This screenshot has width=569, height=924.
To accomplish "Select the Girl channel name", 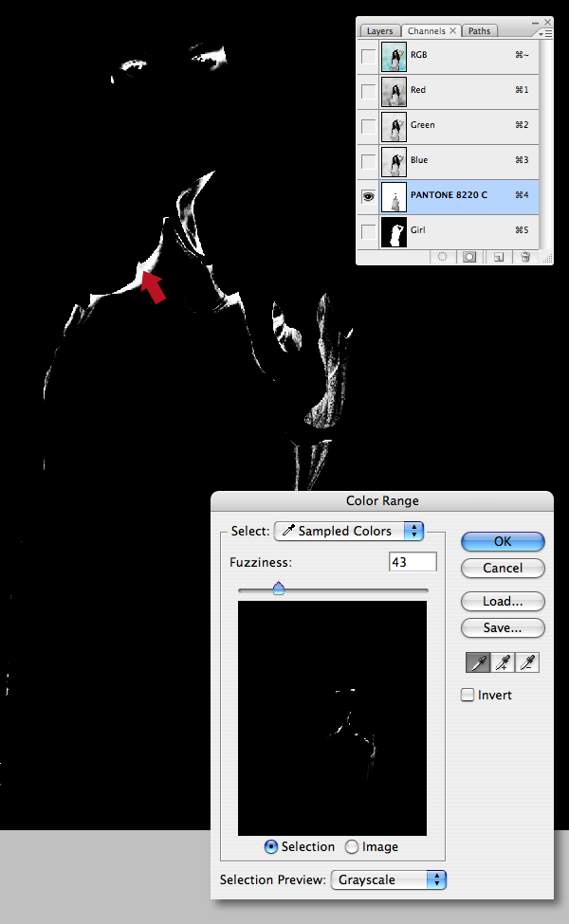I will (418, 230).
